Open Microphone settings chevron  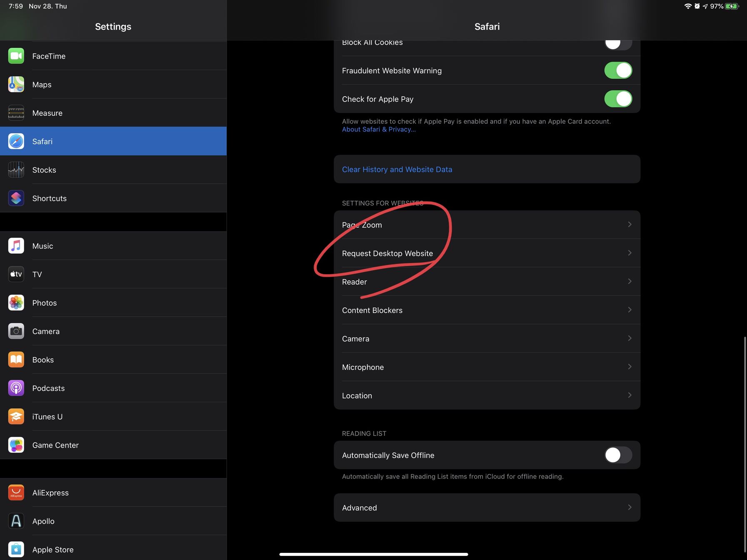point(630,367)
